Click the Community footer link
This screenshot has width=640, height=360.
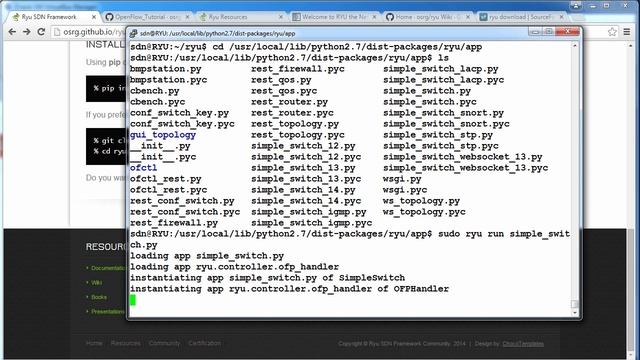coord(164,343)
